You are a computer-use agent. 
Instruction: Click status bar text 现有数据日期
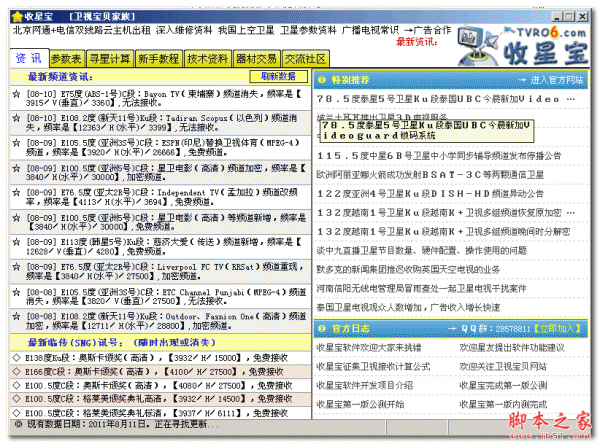point(122,424)
